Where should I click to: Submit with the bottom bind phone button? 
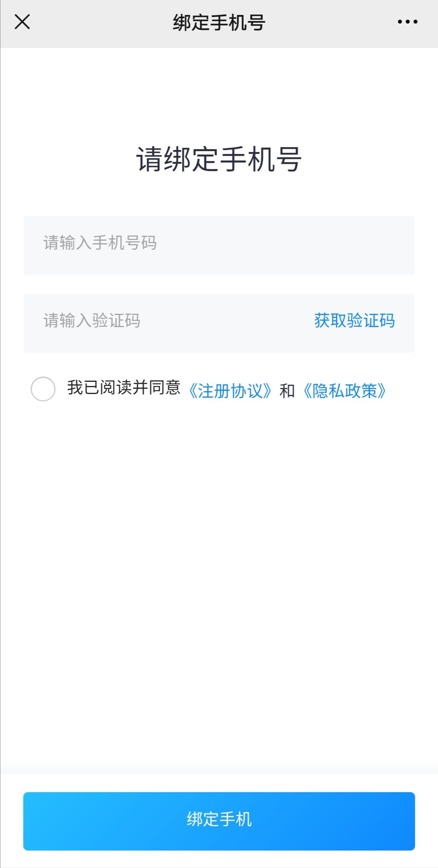(219, 821)
